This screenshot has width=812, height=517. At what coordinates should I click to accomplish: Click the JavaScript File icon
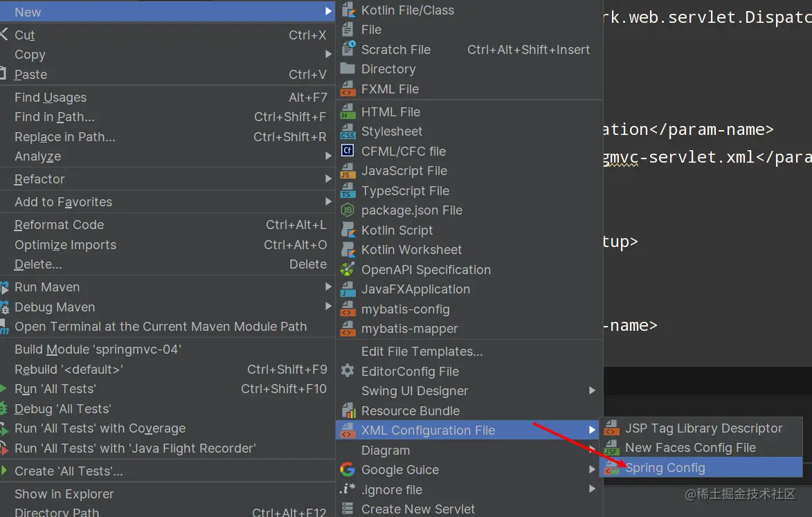pyautogui.click(x=348, y=171)
